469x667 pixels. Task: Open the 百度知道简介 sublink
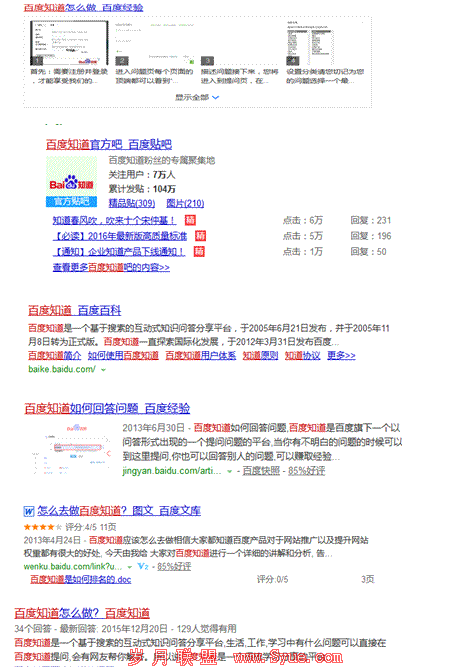(x=54, y=356)
